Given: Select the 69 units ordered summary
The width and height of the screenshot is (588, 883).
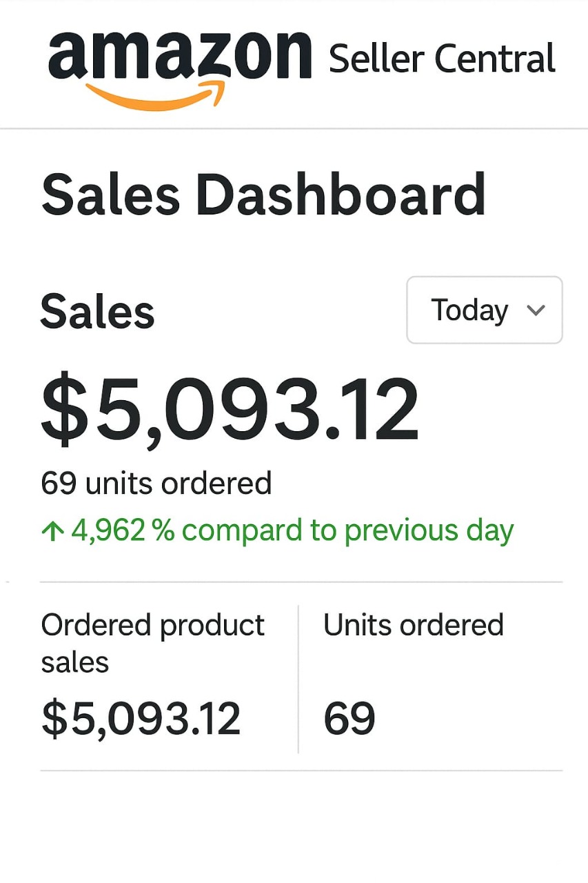Looking at the screenshot, I should (156, 482).
